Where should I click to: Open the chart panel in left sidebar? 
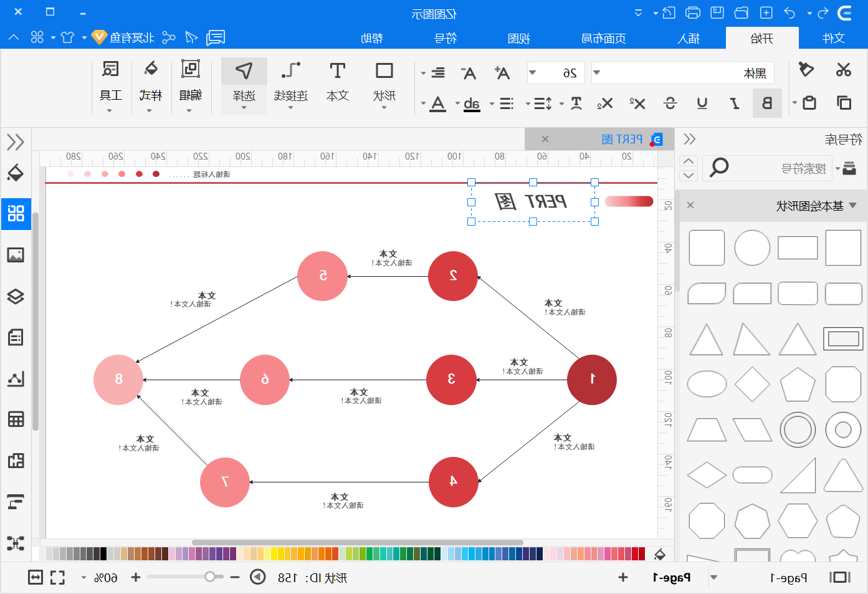pyautogui.click(x=16, y=378)
